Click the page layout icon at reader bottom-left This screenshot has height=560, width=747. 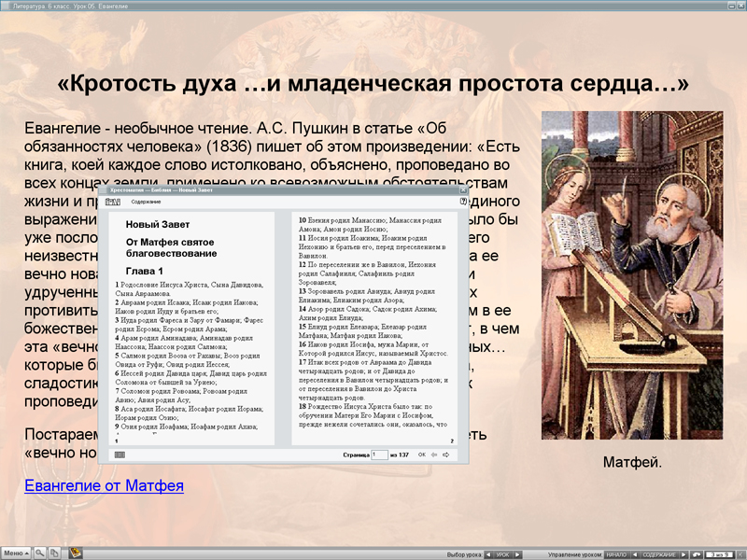pos(119,455)
